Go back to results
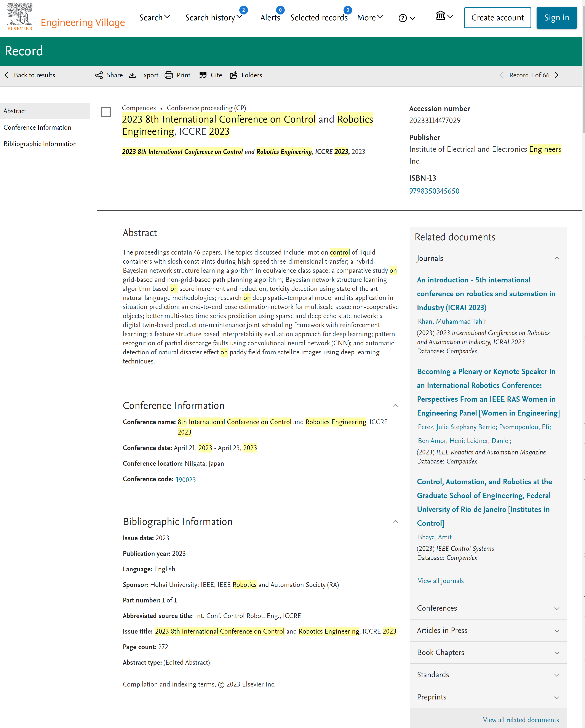Screen dimensions: 585x728 click(30, 75)
